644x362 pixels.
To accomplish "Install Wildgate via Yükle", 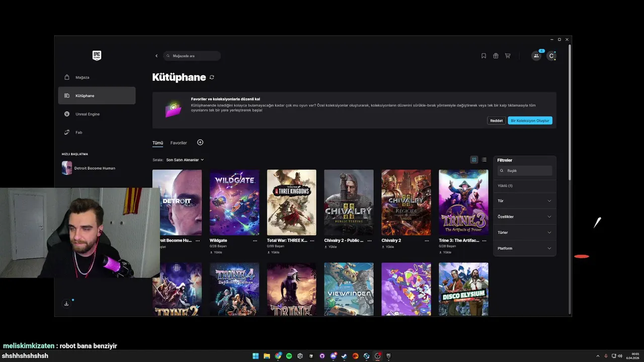I will (x=216, y=252).
